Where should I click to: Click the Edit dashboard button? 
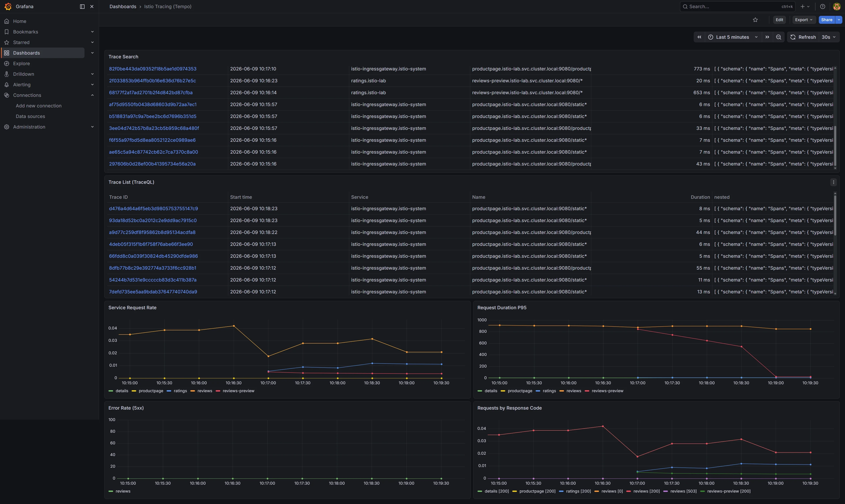pos(779,20)
